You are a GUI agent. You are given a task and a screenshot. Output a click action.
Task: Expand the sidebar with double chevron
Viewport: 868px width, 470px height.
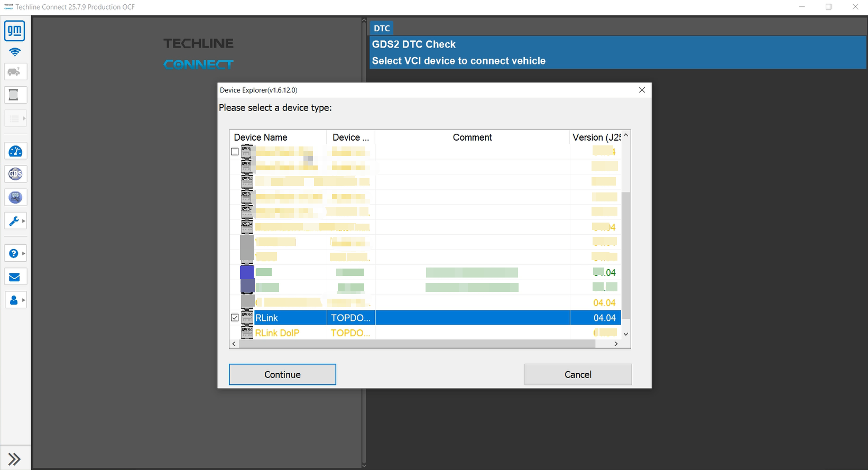coord(14,459)
